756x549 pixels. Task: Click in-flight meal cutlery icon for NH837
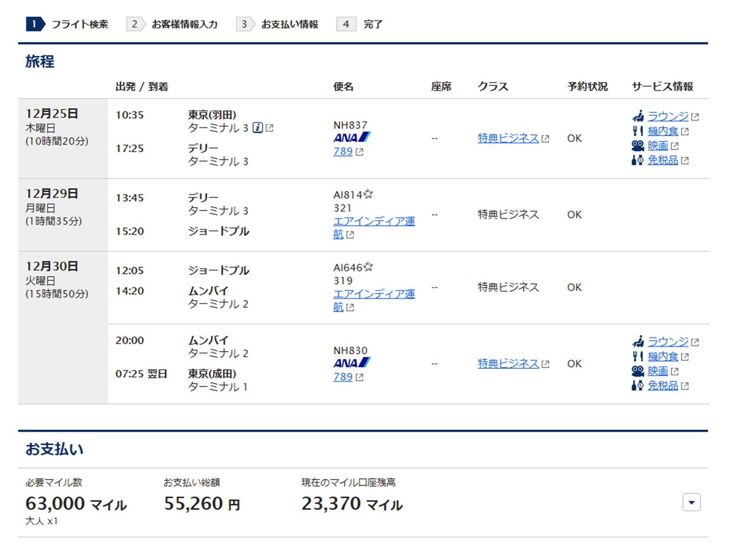[x=638, y=131]
